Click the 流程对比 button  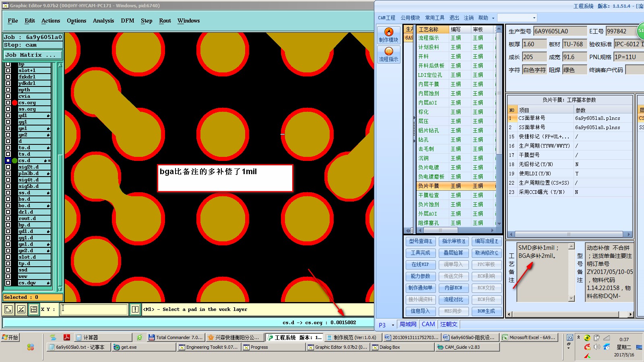coord(453,299)
